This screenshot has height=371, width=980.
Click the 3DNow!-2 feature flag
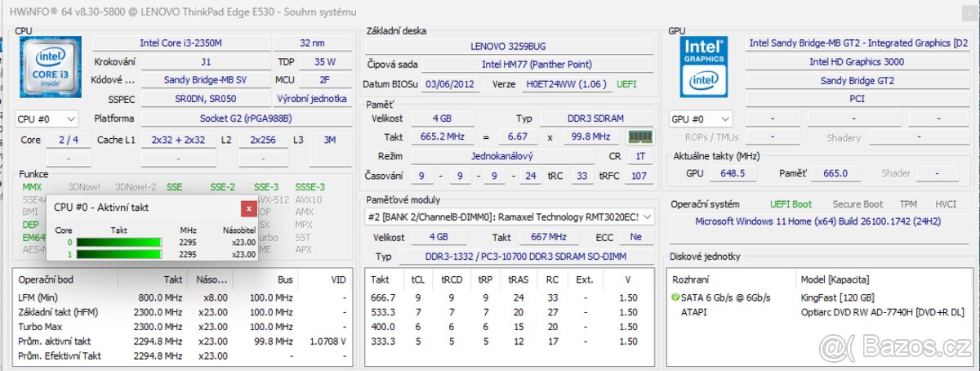136,187
